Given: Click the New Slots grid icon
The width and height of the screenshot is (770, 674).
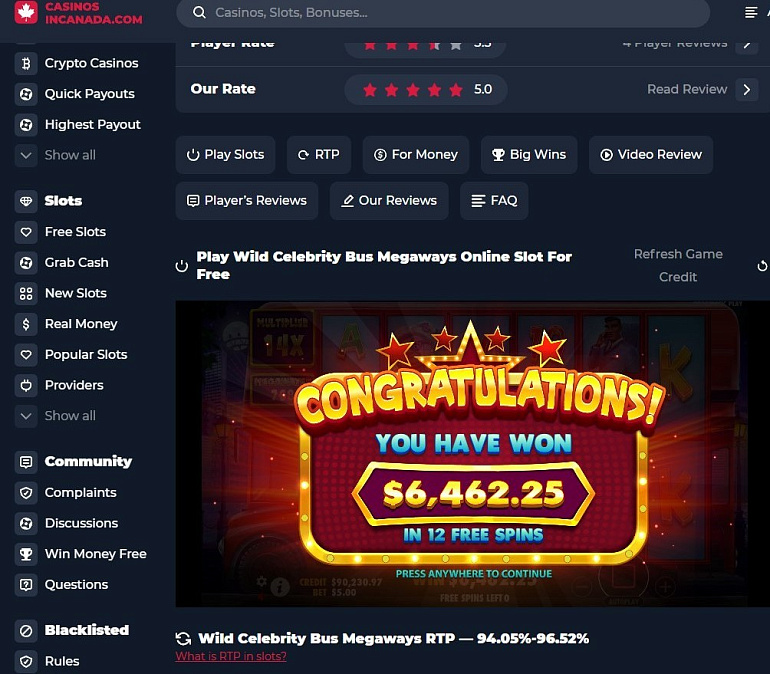Looking at the screenshot, I should click(x=26, y=294).
